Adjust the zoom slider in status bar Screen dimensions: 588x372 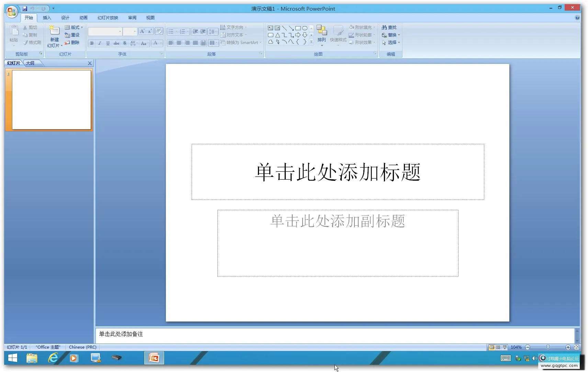pos(548,347)
